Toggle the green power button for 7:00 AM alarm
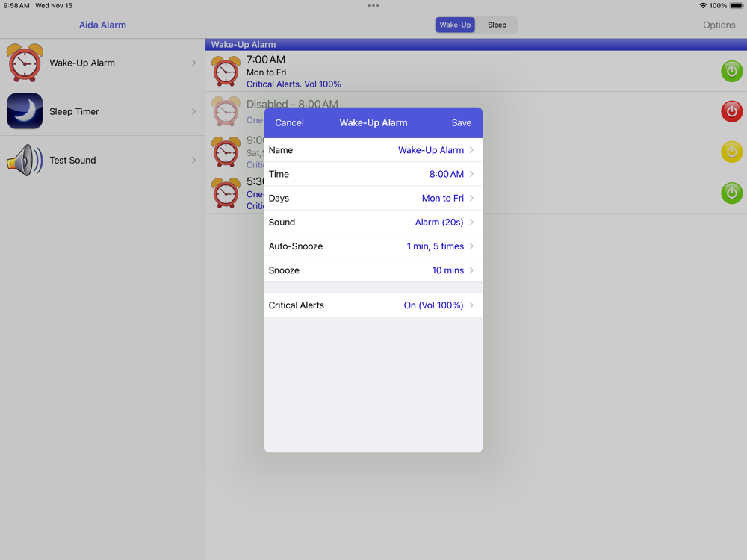Image resolution: width=747 pixels, height=560 pixels. pos(732,71)
